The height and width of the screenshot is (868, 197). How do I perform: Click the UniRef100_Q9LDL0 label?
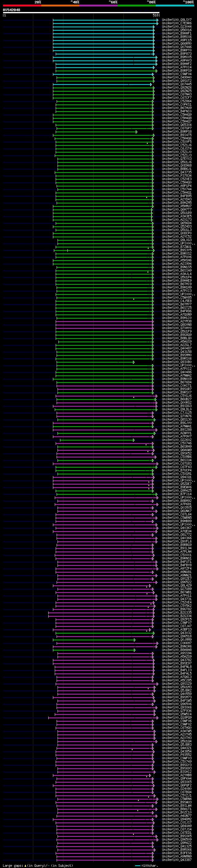(177, 410)
